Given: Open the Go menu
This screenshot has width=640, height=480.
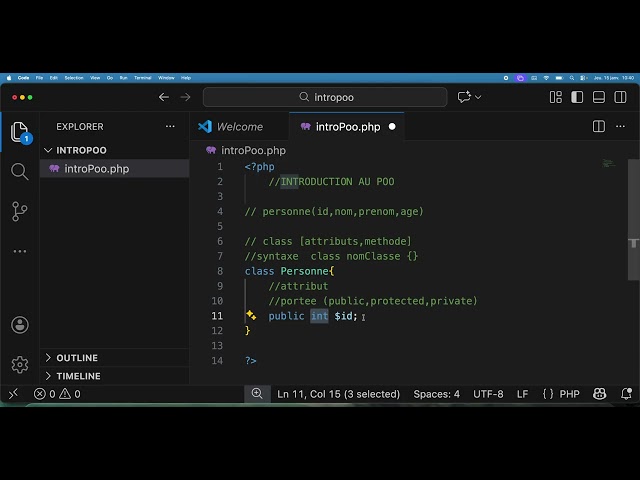Looking at the screenshot, I should (110, 78).
